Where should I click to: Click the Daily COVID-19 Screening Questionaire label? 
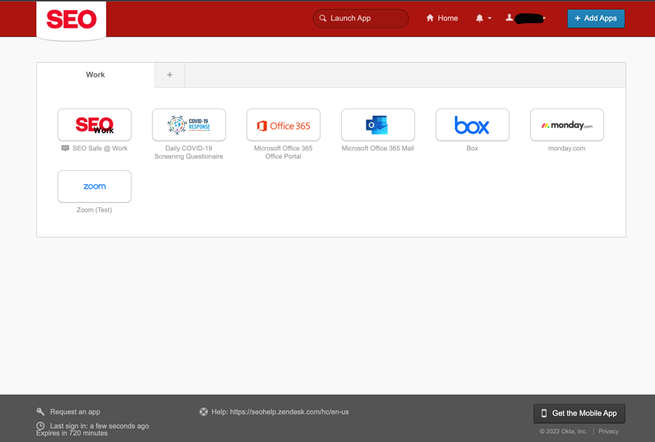point(189,152)
